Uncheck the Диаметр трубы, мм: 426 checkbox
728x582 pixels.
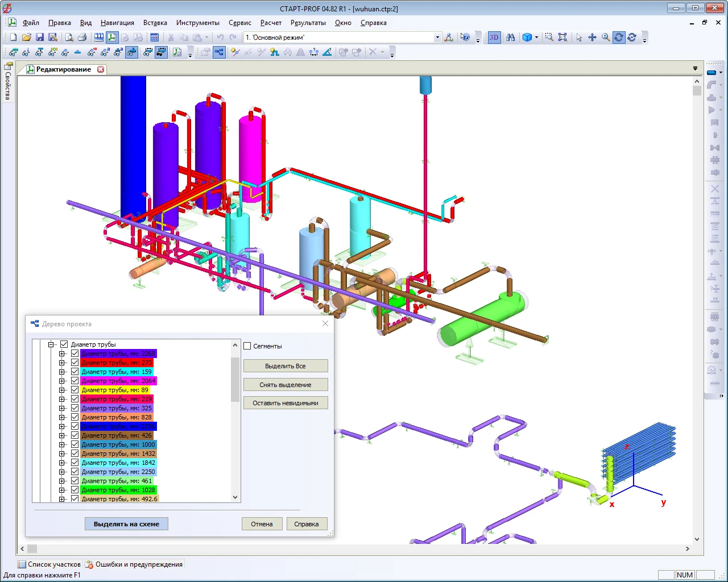75,435
